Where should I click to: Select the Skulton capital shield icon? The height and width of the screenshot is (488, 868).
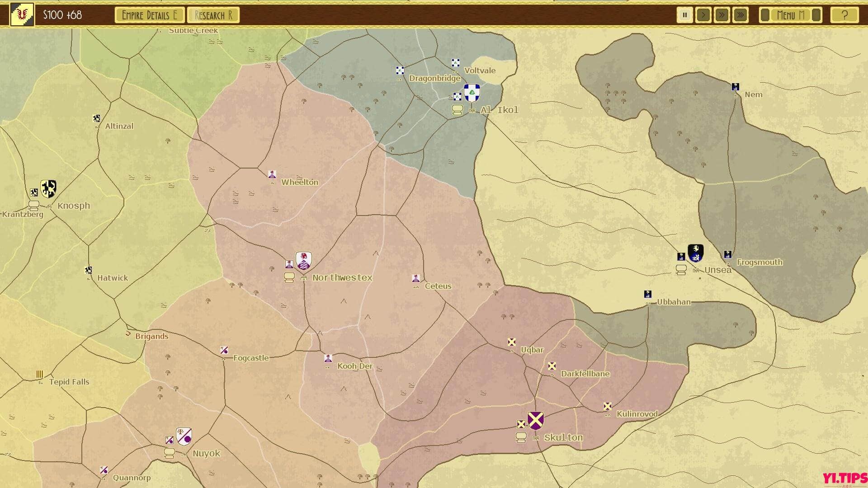click(x=535, y=421)
